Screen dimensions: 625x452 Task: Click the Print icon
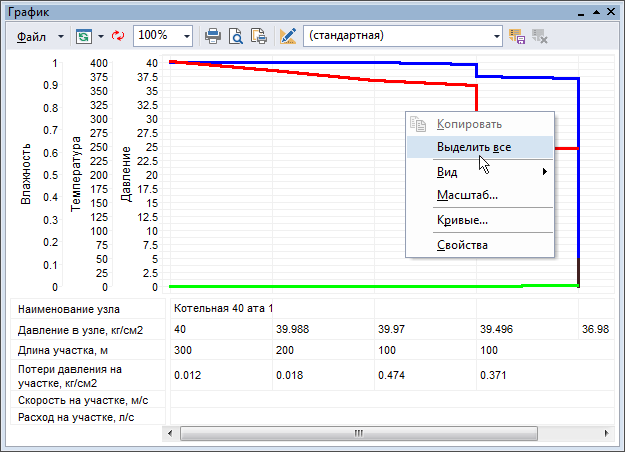[213, 35]
